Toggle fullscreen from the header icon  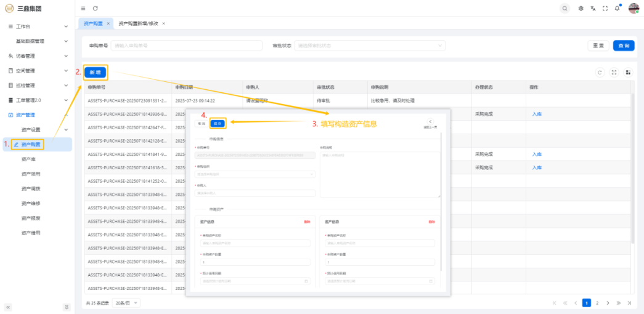point(605,8)
